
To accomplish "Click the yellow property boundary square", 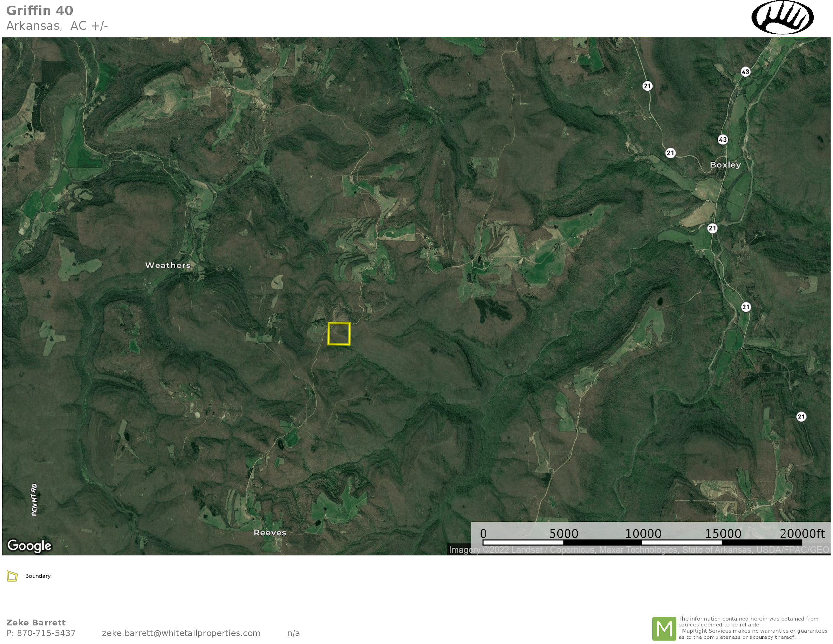I will tap(339, 334).
